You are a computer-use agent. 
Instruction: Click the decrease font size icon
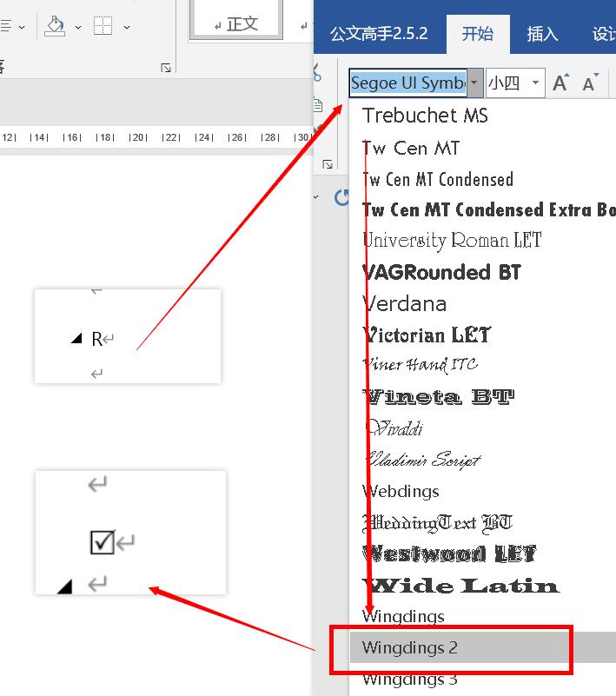(591, 83)
